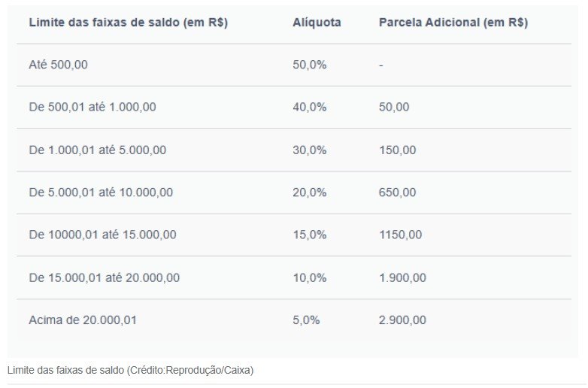Click the 'Limite das faixas de saldo' column header

tap(129, 23)
